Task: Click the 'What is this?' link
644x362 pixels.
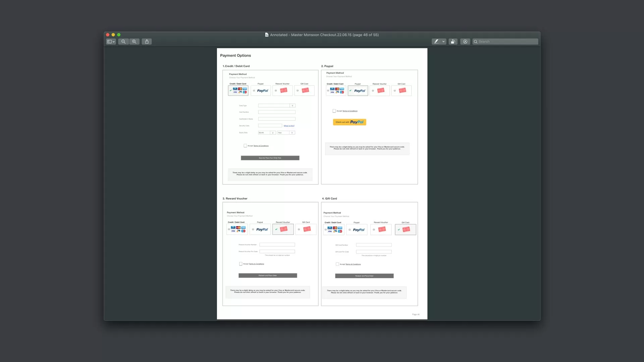Action: click(289, 126)
